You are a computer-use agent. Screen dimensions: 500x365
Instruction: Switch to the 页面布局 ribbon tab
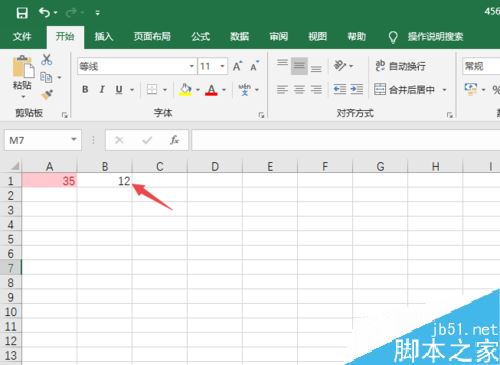tap(152, 36)
